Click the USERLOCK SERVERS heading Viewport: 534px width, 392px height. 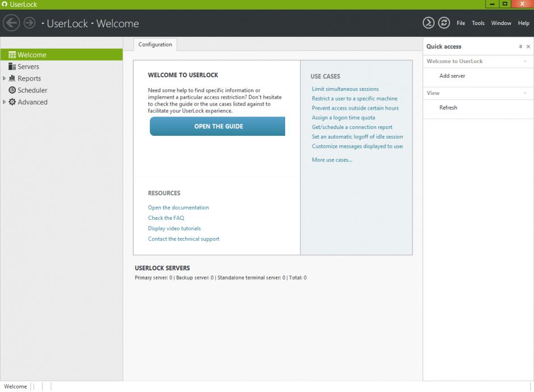point(162,268)
